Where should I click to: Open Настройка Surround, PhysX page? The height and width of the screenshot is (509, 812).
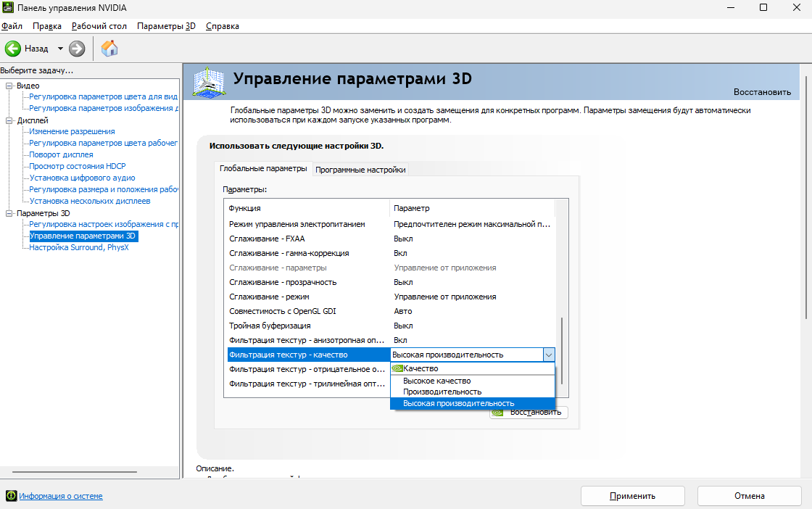(79, 247)
